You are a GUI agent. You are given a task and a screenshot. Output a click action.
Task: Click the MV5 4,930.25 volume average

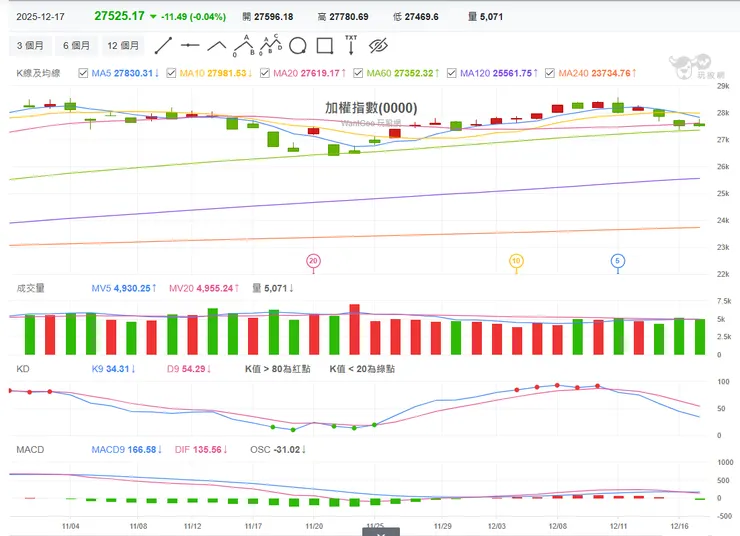tap(124, 288)
